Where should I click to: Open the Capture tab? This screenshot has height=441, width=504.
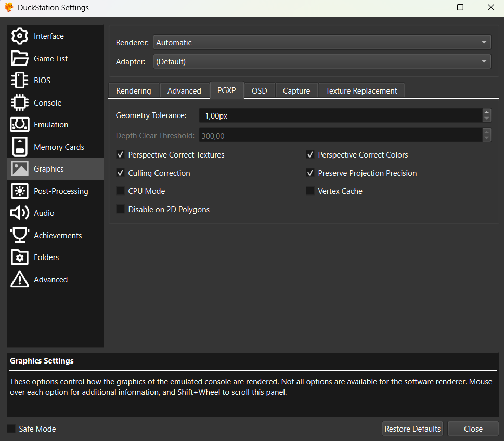[x=296, y=90]
